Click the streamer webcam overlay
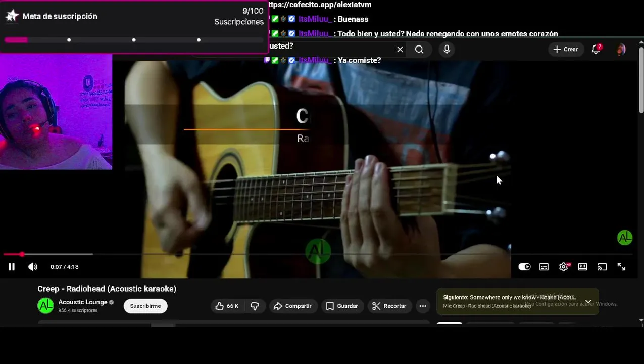644x364 pixels. [x=56, y=112]
